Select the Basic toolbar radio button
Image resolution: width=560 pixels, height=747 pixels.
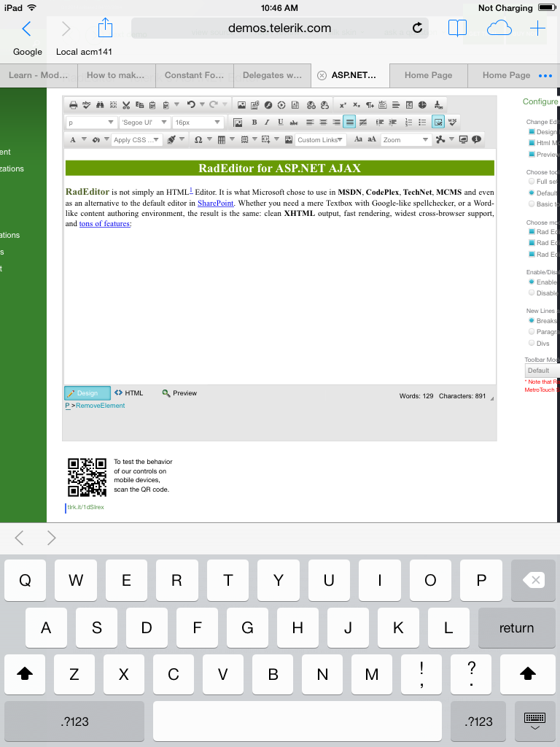tap(532, 204)
